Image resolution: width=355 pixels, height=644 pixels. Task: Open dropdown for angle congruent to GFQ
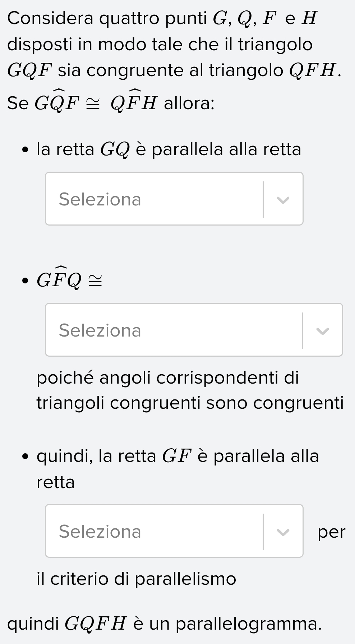click(194, 330)
